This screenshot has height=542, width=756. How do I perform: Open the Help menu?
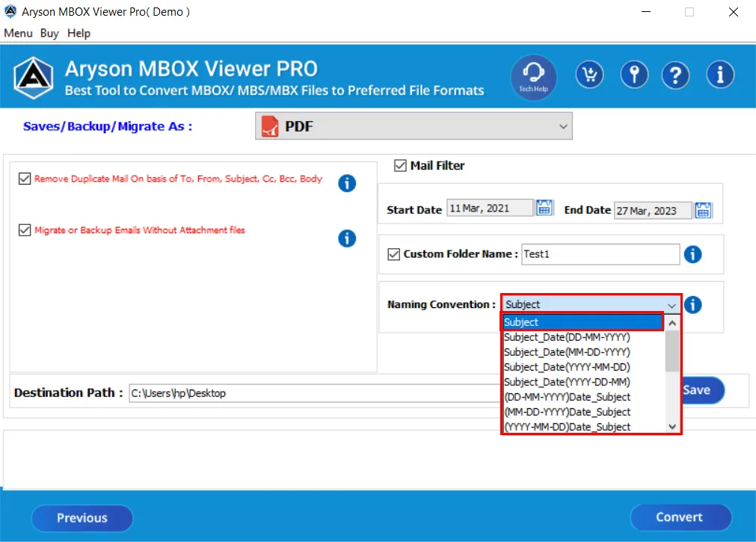pyautogui.click(x=79, y=34)
